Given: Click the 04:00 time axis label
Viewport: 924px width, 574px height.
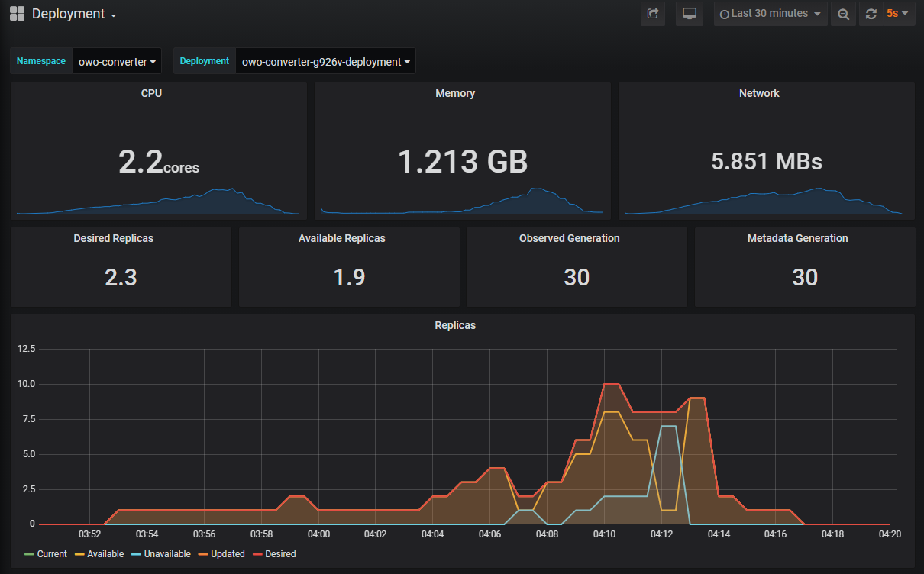Looking at the screenshot, I should point(318,534).
